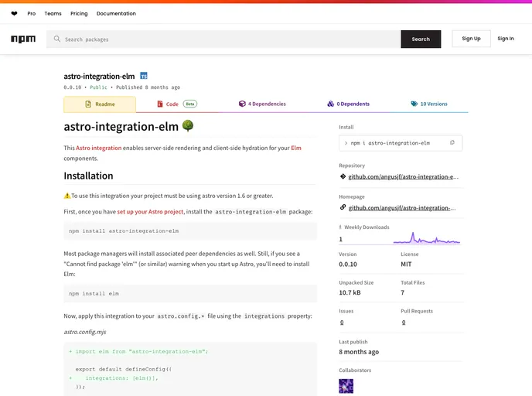Viewport: 532px width, 396px height.
Task: Open the Elm link in the description
Action: [296, 148]
